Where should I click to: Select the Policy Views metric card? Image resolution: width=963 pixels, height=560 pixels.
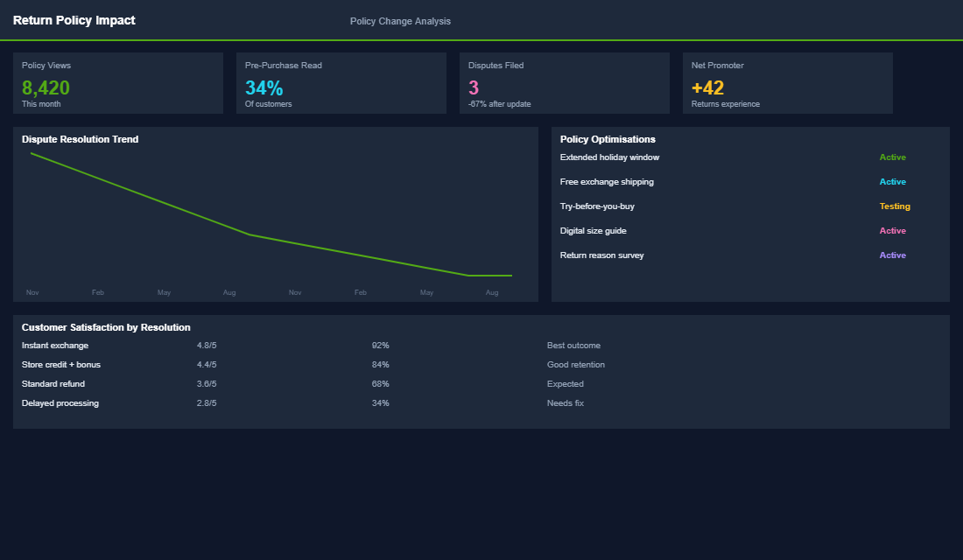coord(117,83)
